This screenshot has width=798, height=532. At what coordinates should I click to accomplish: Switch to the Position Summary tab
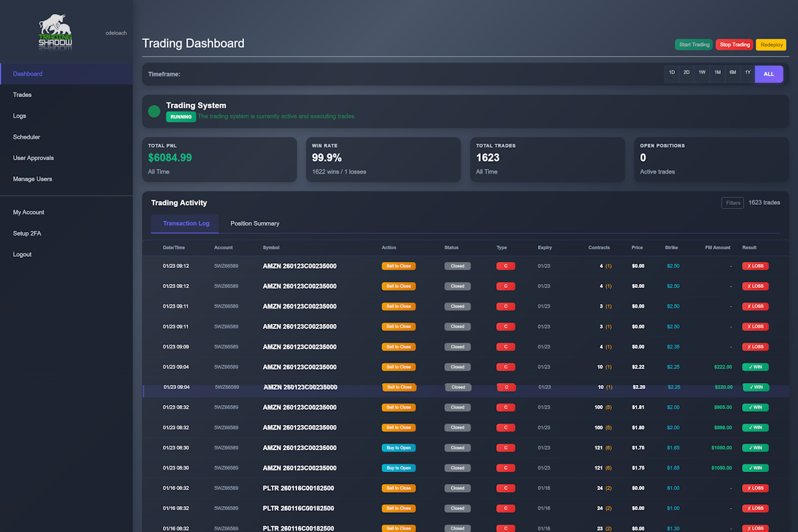tap(255, 223)
